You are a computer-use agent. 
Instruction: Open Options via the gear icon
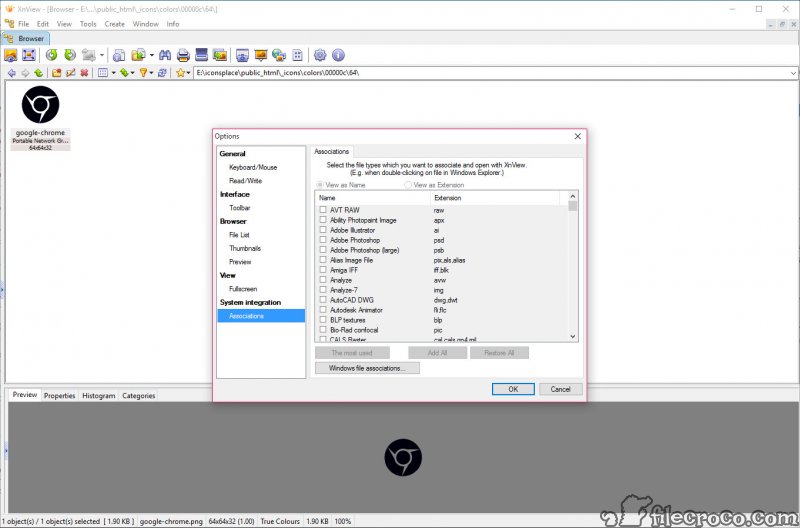click(x=320, y=55)
